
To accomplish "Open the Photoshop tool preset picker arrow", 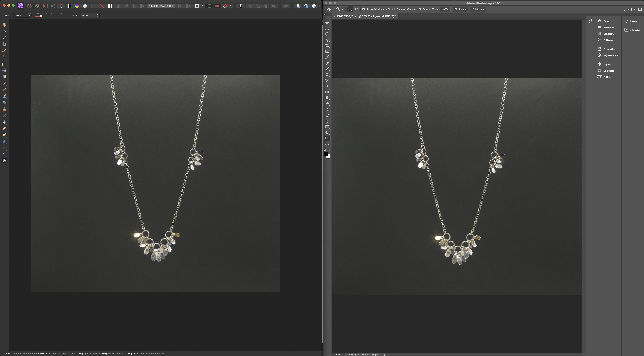I will (x=343, y=9).
